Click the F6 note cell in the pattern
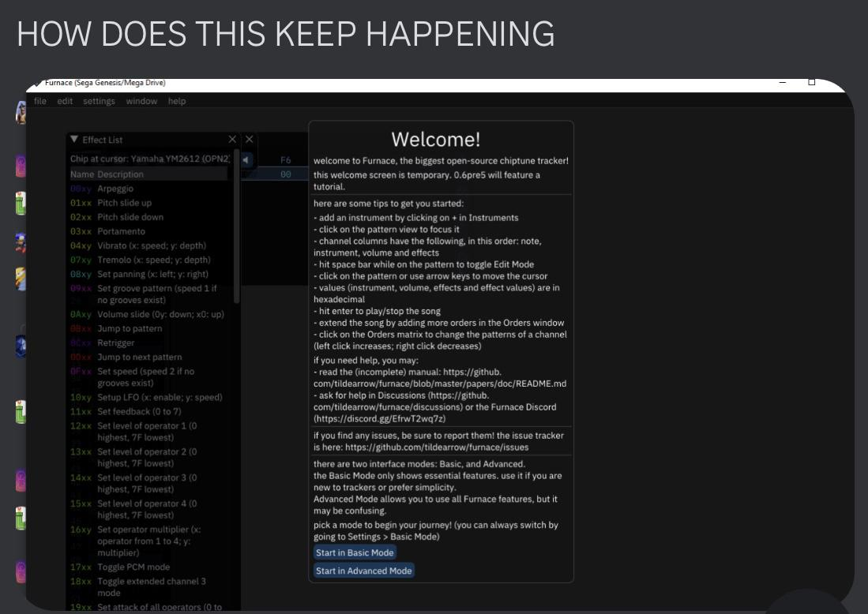868x614 pixels. click(286, 159)
